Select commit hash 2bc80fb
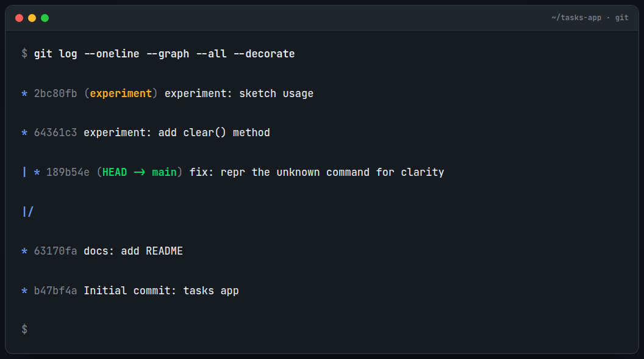Image resolution: width=644 pixels, height=359 pixels. (55, 94)
